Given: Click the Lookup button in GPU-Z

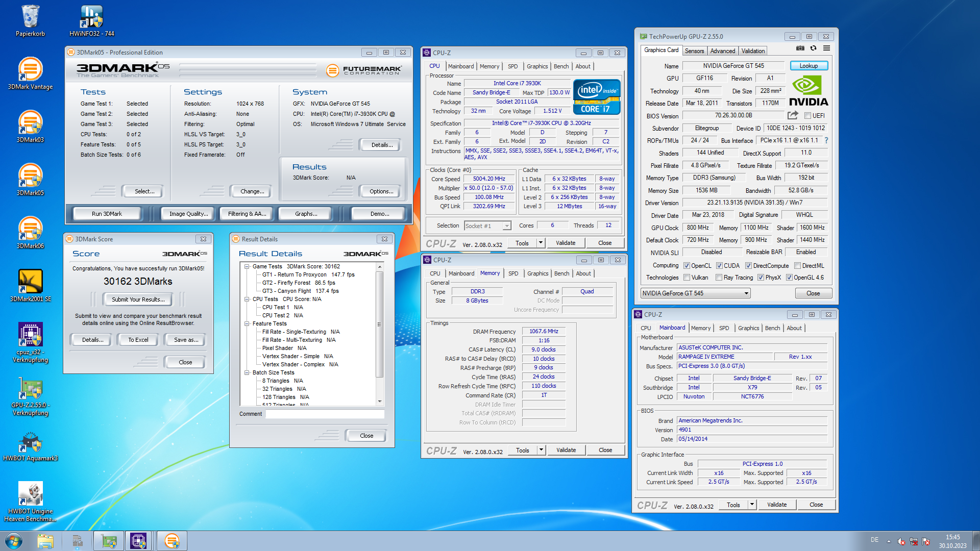Looking at the screenshot, I should click(x=808, y=66).
